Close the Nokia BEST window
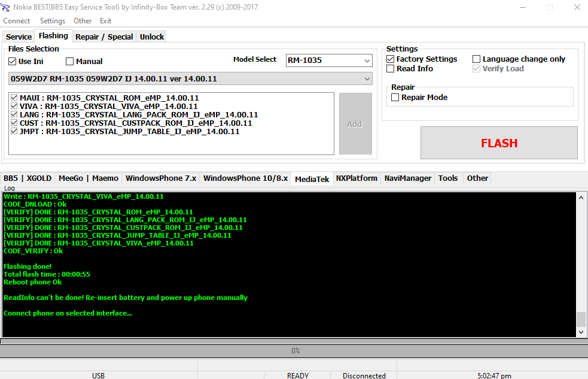Screen dimensions: 588x379 pyautogui.click(x=577, y=7)
